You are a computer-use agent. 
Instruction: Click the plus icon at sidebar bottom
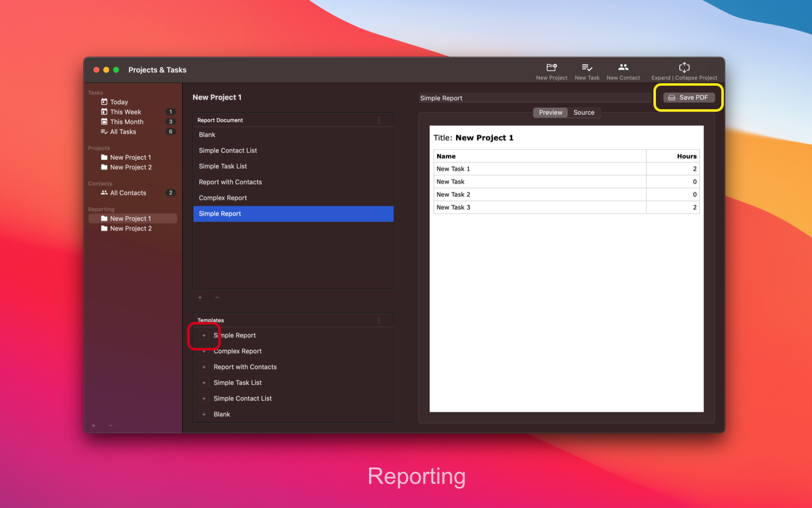tap(94, 425)
